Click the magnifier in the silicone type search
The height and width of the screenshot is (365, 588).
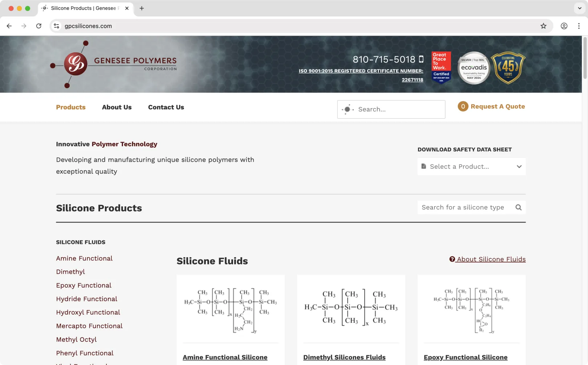518,207
